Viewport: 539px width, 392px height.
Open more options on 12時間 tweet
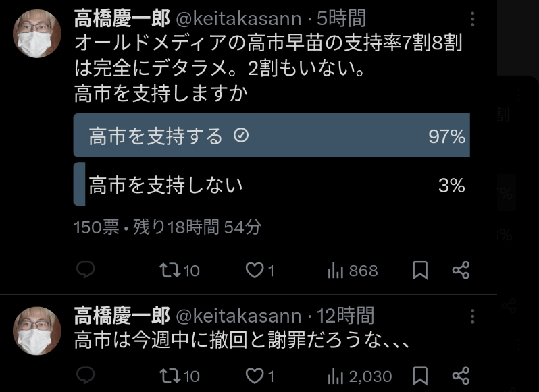[x=472, y=316]
